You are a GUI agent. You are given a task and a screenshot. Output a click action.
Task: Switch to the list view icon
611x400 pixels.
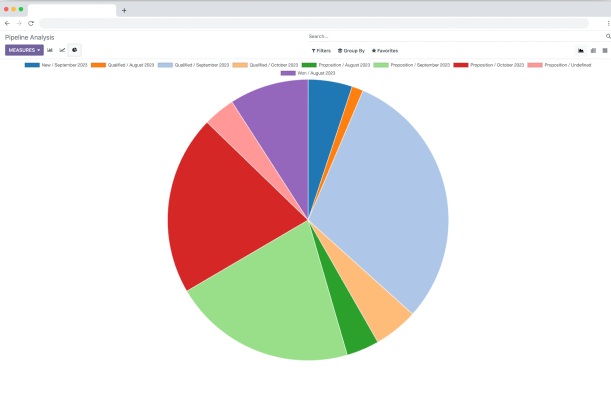point(605,50)
